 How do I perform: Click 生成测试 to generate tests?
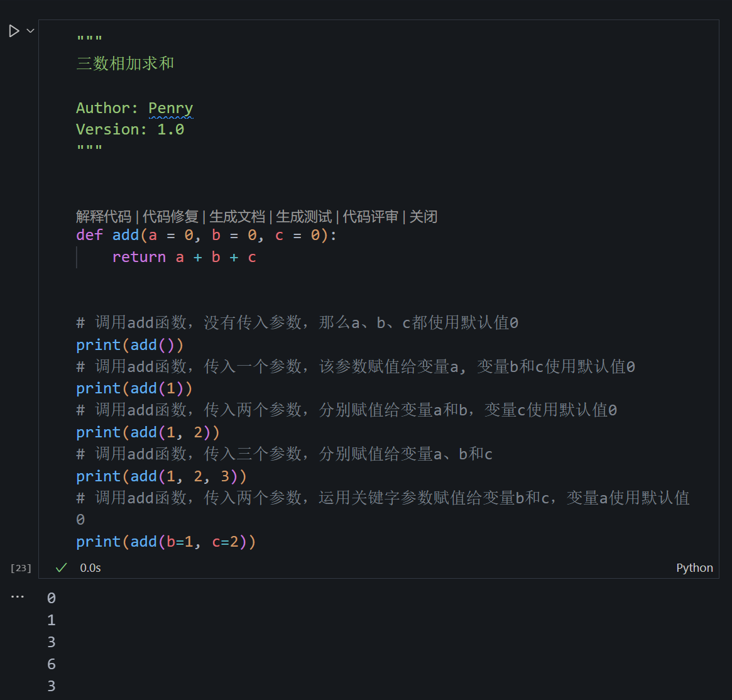[x=303, y=216]
